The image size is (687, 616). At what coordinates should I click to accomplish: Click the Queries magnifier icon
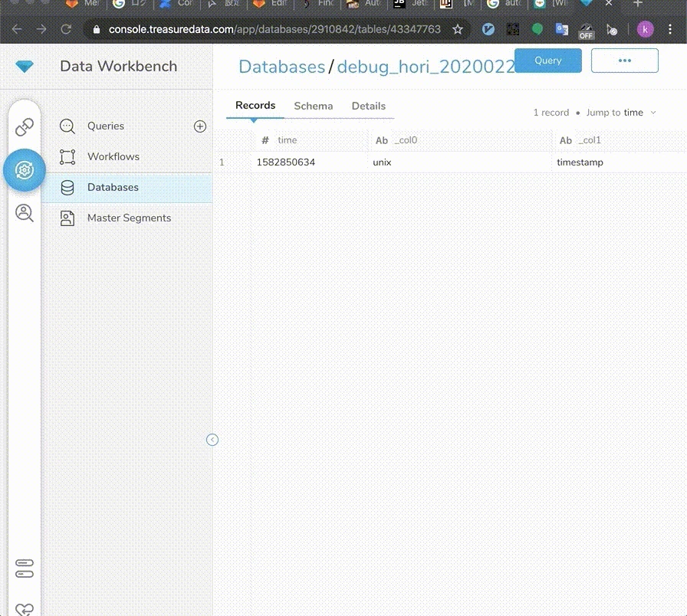pyautogui.click(x=67, y=126)
